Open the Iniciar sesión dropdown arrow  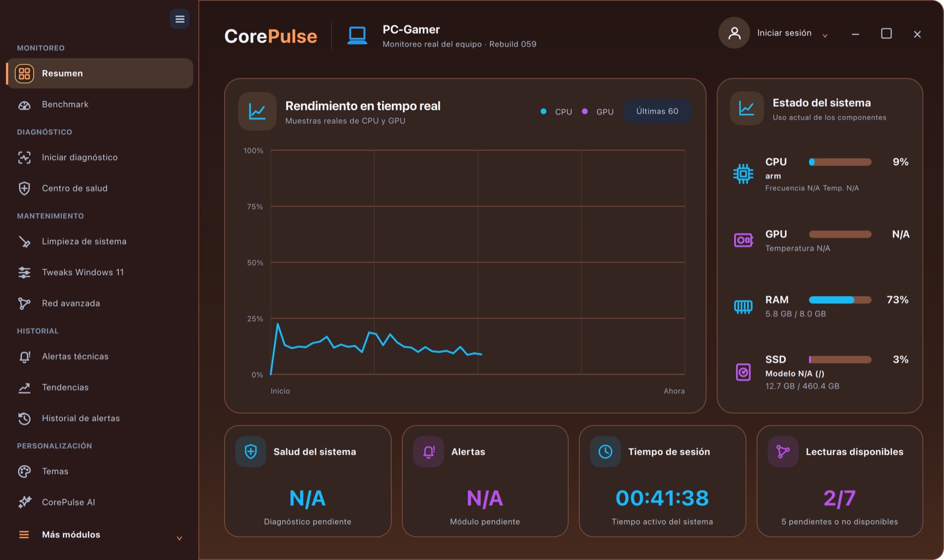[x=825, y=35]
